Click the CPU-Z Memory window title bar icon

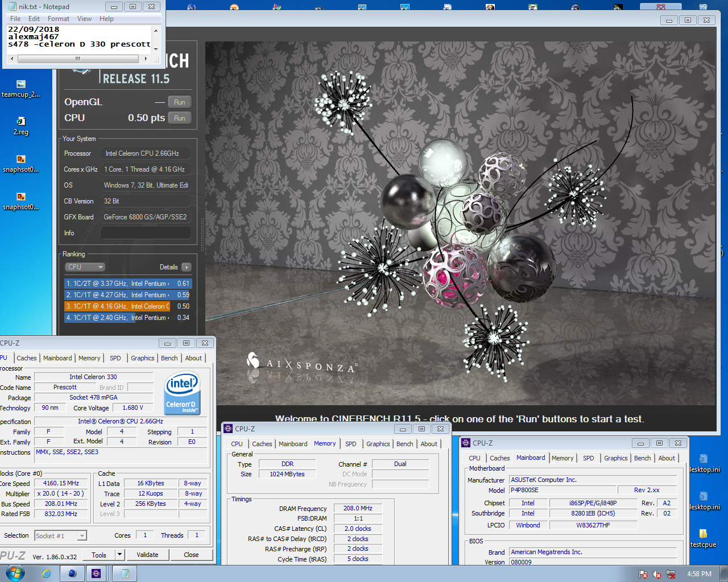coord(228,429)
